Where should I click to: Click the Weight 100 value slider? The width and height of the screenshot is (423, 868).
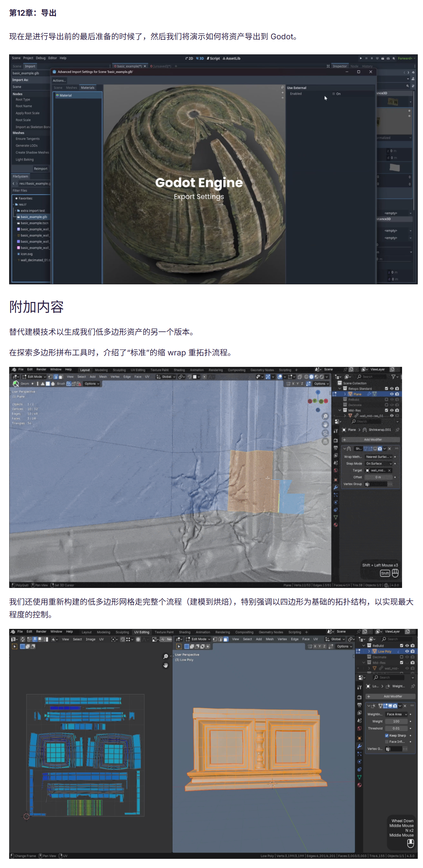click(x=396, y=722)
